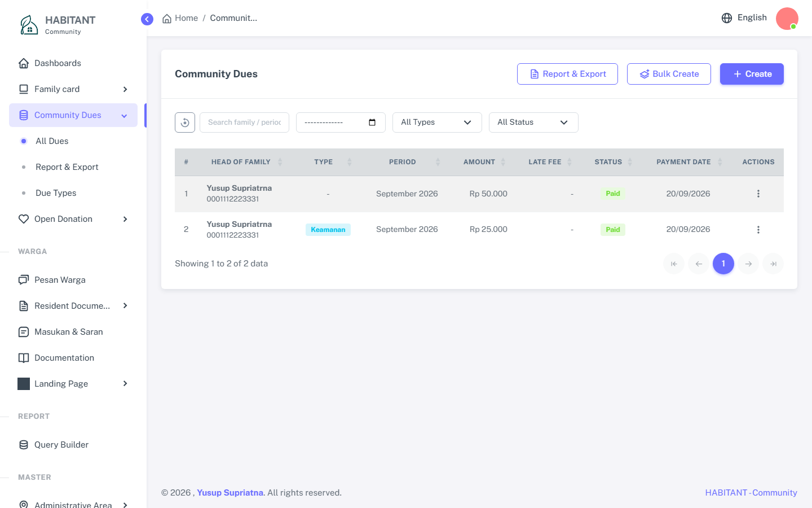Open Due Types submenu item

click(x=73, y=193)
